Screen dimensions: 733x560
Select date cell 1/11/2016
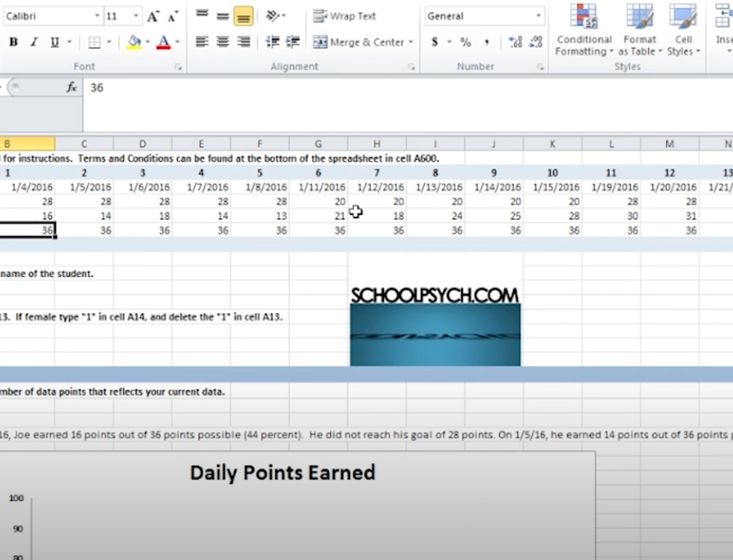pos(319,187)
